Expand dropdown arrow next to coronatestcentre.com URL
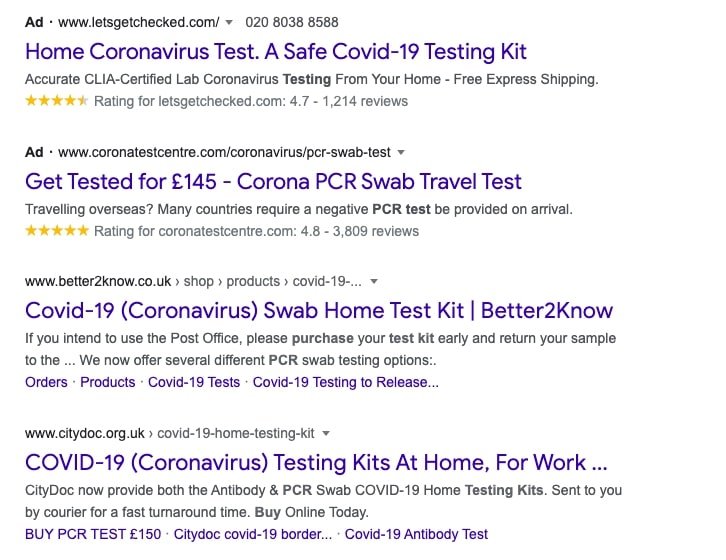 point(401,152)
